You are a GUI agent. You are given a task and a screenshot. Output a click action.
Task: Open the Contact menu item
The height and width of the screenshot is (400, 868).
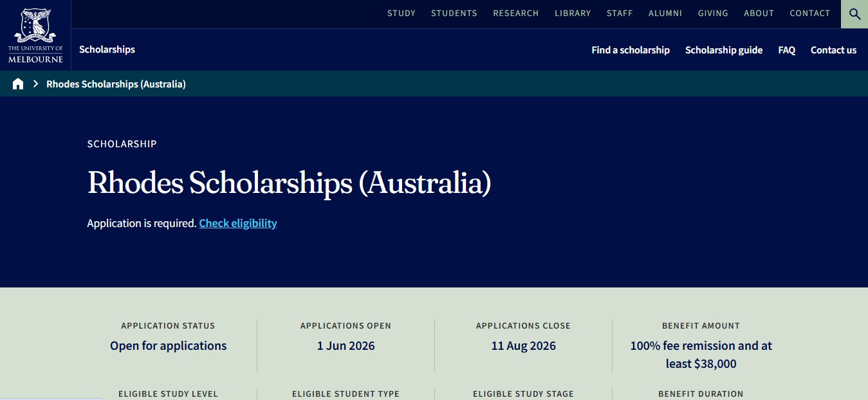(810, 14)
